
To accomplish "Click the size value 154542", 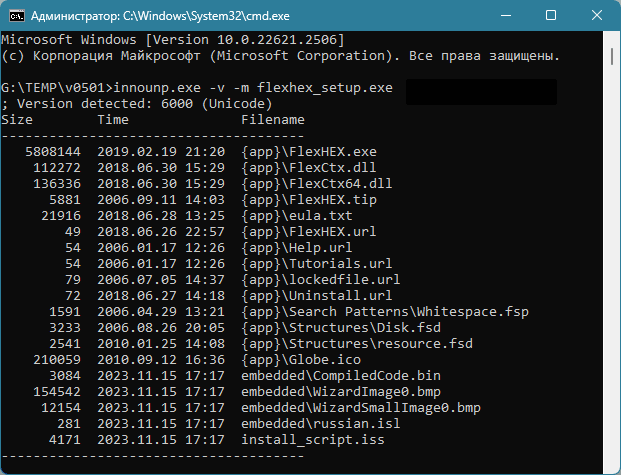I will [57, 392].
